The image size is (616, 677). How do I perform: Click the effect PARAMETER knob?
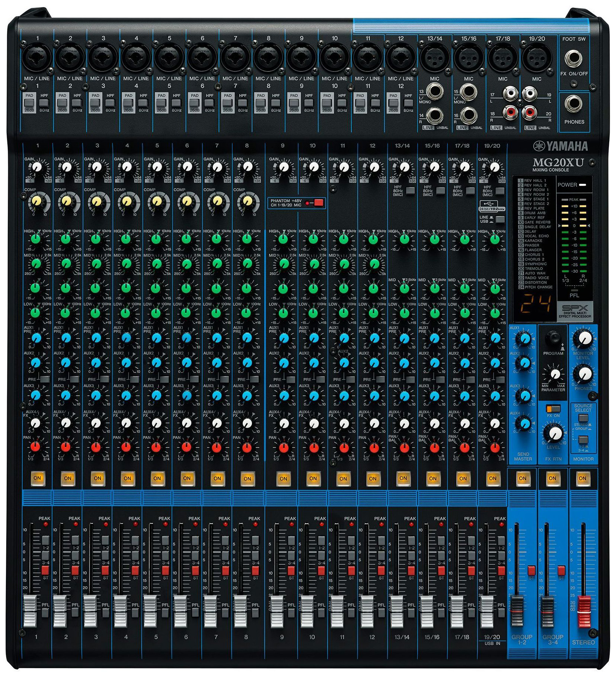(x=555, y=374)
